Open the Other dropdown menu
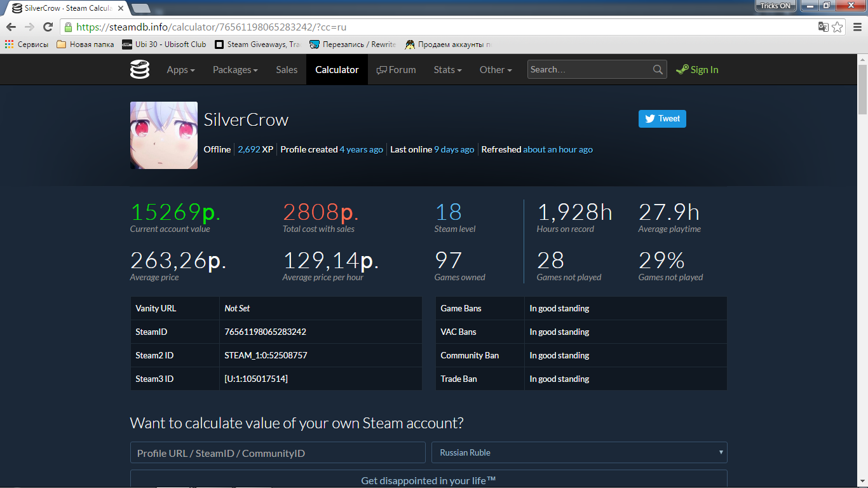 pyautogui.click(x=496, y=70)
